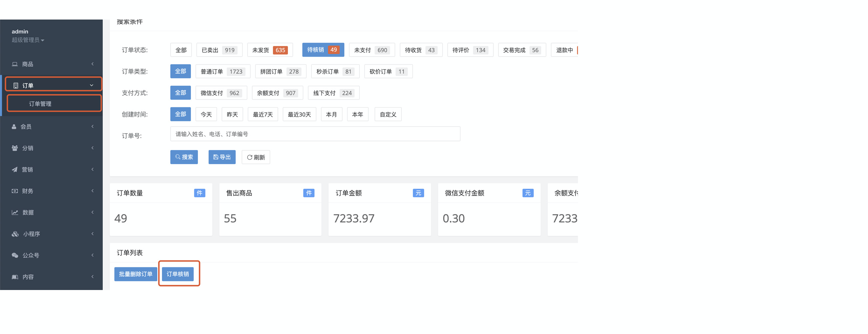The width and height of the screenshot is (868, 334).
Task: Click the 分销 group icon in sidebar
Action: [14, 148]
